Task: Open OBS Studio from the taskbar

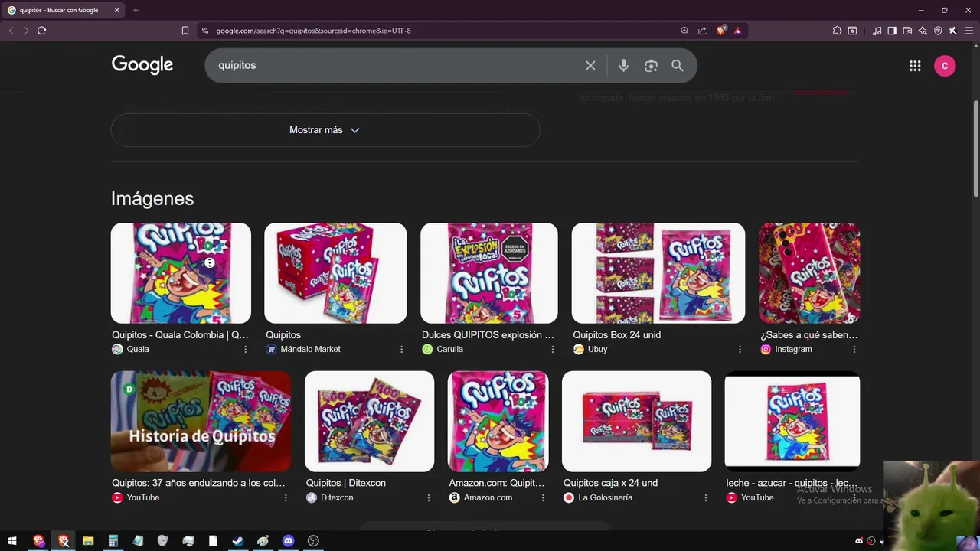Action: coord(313,541)
